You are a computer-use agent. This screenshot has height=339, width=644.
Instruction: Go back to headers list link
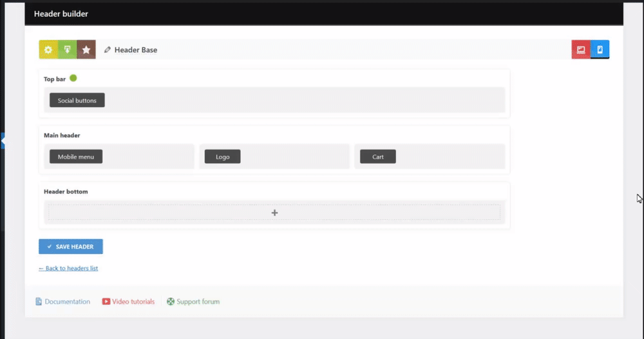pyautogui.click(x=68, y=268)
